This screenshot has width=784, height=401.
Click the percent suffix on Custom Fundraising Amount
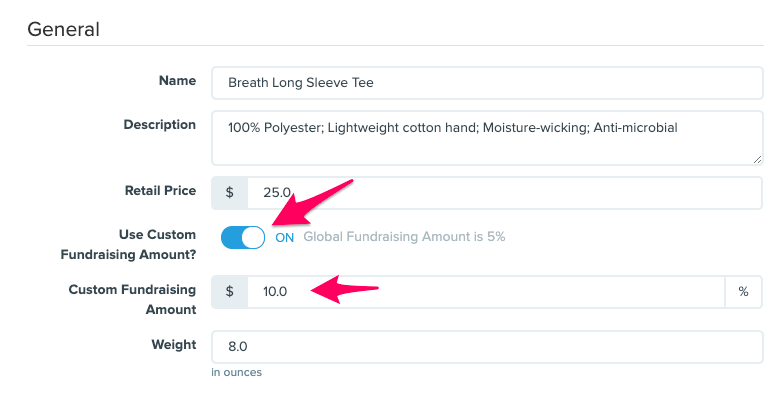[x=743, y=291]
